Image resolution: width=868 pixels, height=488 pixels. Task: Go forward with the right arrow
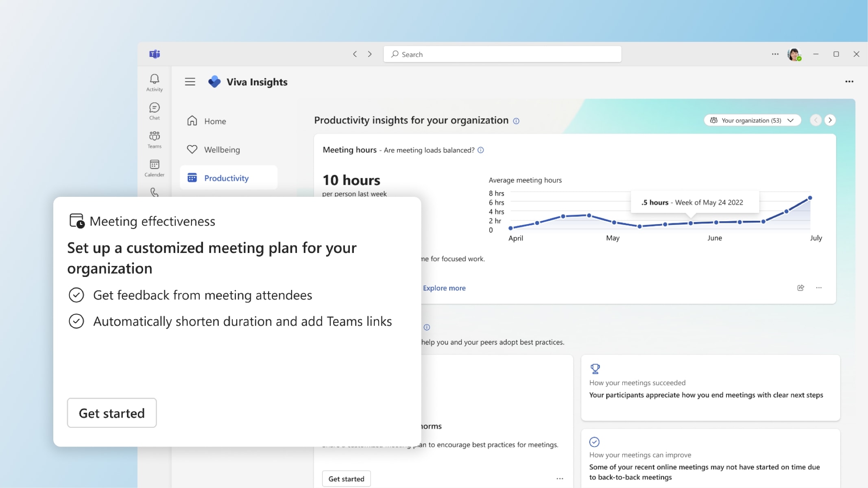(370, 54)
